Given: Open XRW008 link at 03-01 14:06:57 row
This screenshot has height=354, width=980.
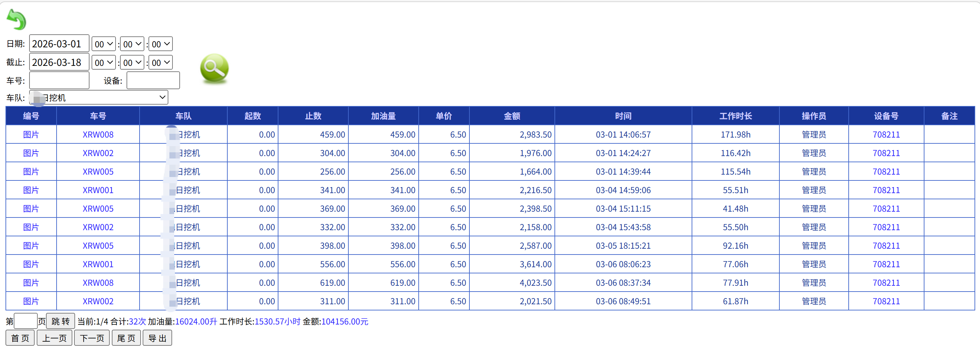Looking at the screenshot, I should click(x=98, y=134).
